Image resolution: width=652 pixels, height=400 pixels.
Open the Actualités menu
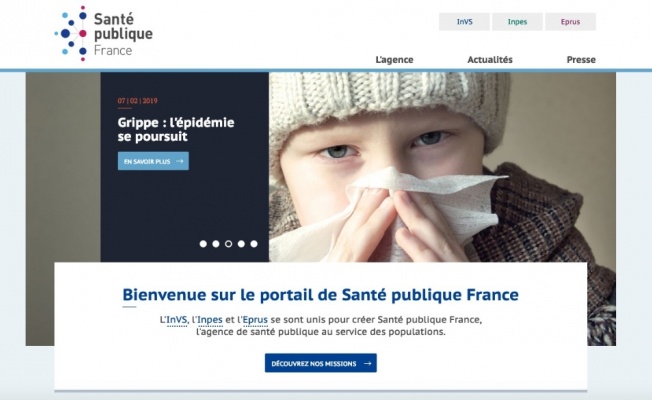[x=490, y=60]
